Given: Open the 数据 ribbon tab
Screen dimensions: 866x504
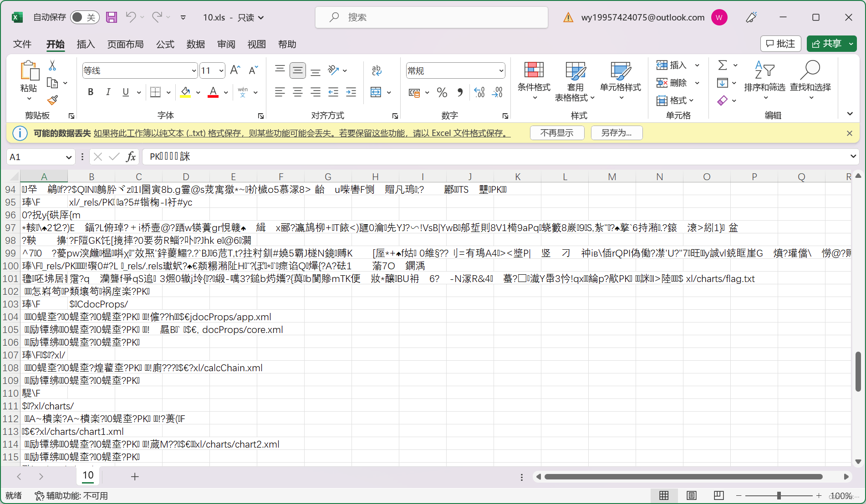Looking at the screenshot, I should (x=195, y=44).
